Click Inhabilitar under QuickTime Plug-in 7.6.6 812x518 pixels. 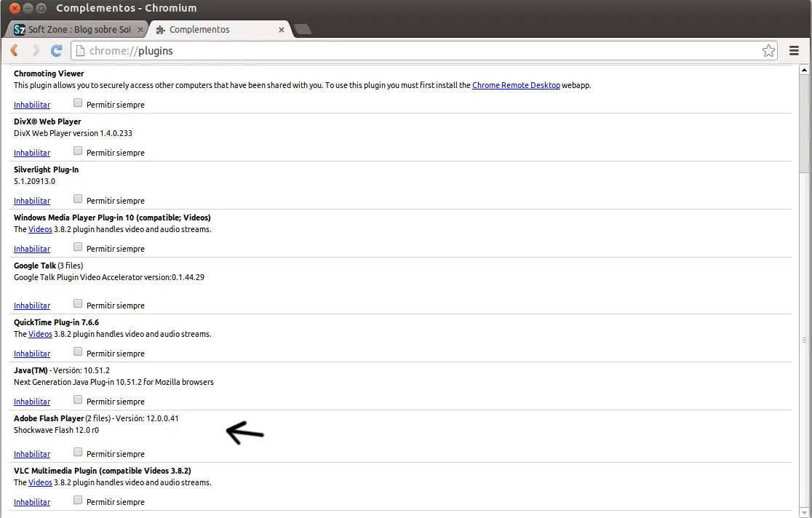(32, 354)
